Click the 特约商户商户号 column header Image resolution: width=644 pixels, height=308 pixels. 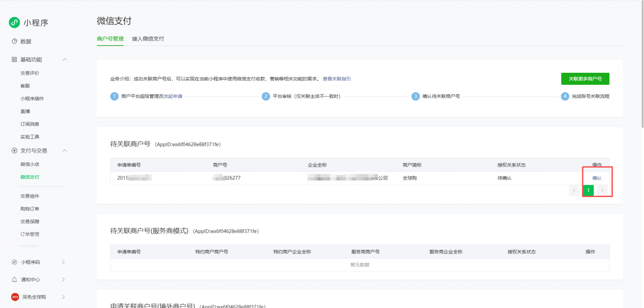[211, 252]
